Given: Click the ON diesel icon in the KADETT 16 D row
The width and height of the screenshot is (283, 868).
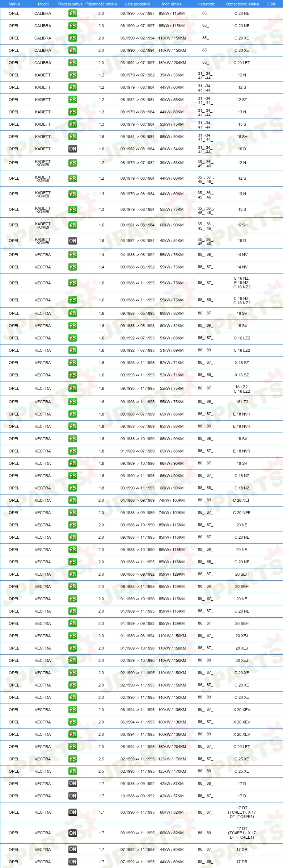Looking at the screenshot, I should pyautogui.click(x=72, y=149).
